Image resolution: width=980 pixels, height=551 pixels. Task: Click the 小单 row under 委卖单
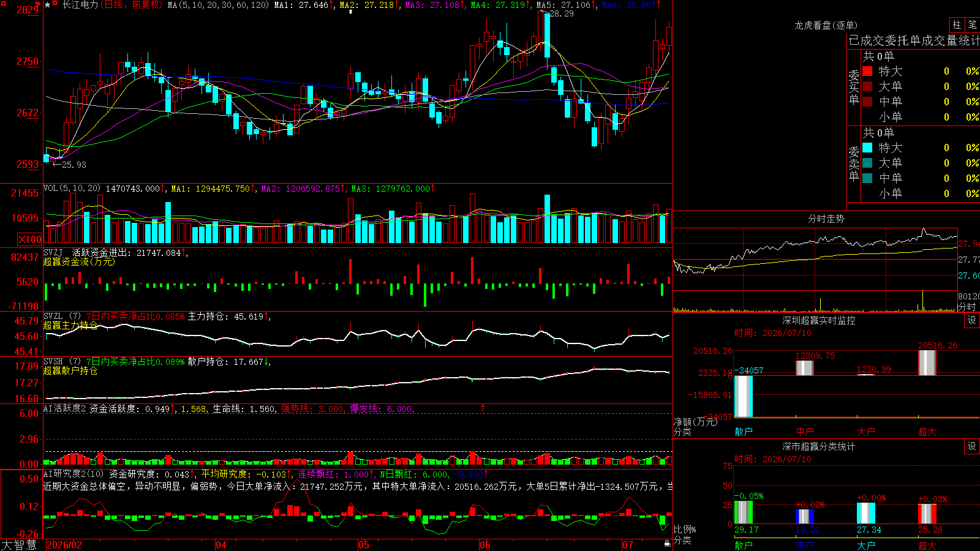tap(919, 193)
